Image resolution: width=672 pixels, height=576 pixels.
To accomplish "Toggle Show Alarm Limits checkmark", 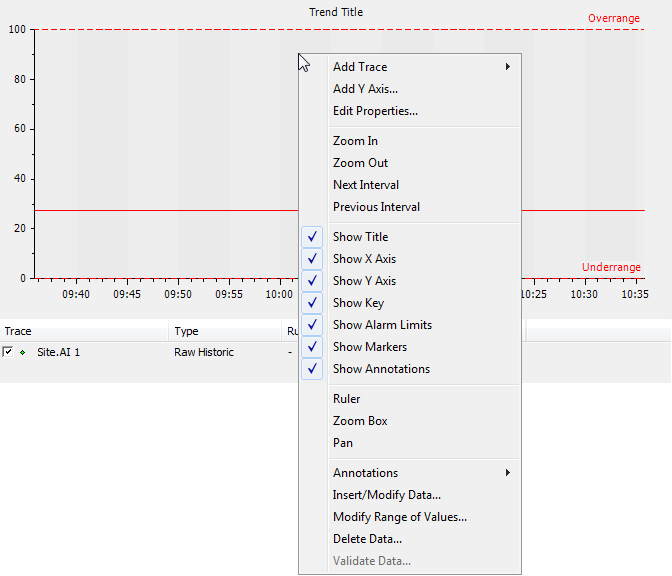I will click(382, 325).
